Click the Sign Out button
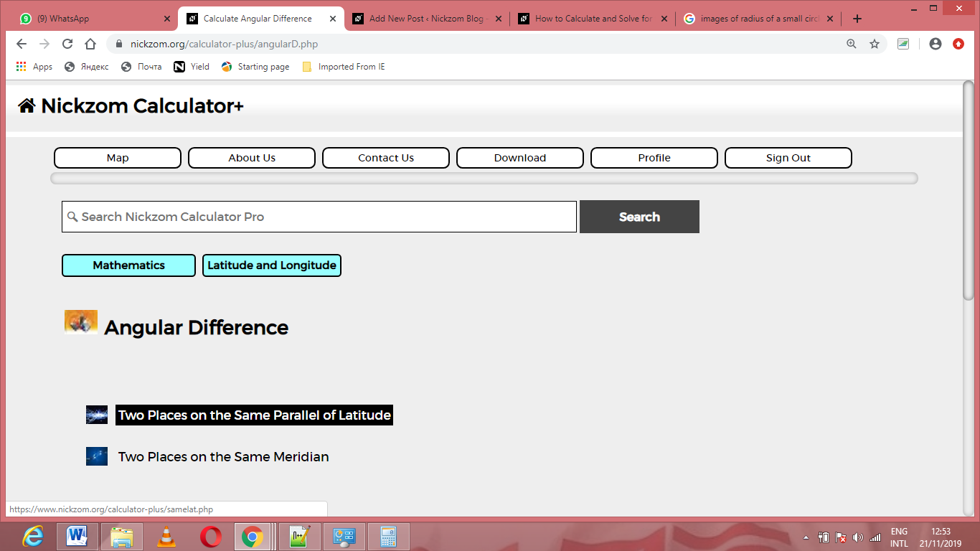Screen dimensions: 980x551 [788, 158]
